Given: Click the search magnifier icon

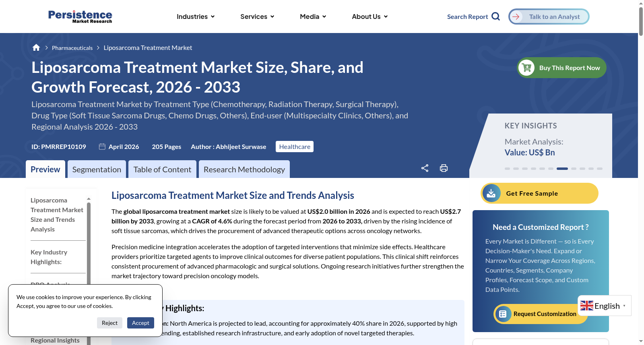Looking at the screenshot, I should [x=496, y=17].
